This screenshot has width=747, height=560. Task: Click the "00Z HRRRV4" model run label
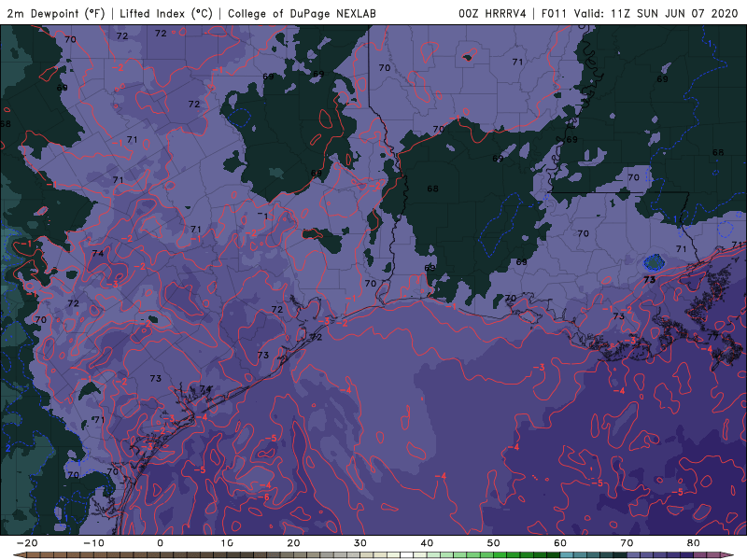[x=492, y=13]
